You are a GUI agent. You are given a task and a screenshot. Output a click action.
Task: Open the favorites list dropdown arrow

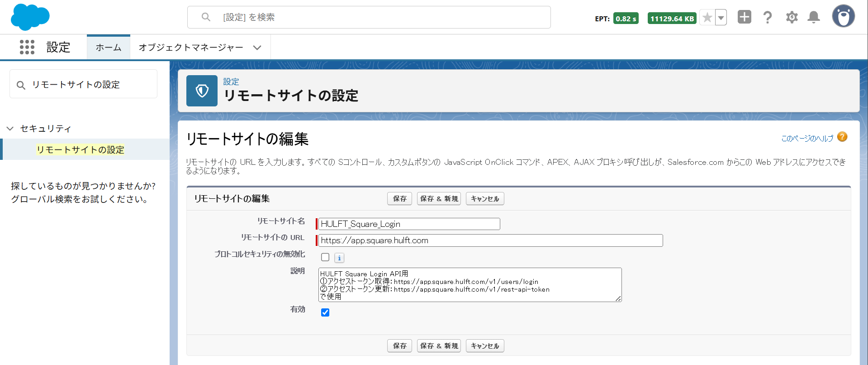coord(721,18)
